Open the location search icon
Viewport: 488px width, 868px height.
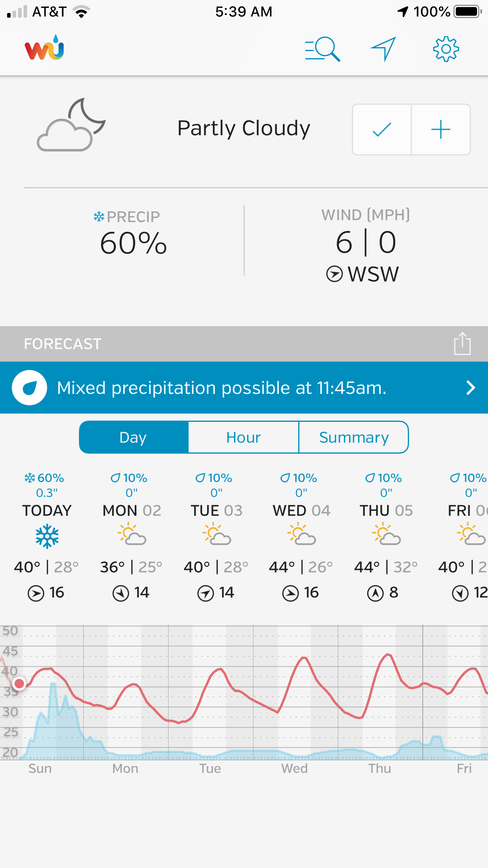pos(323,49)
